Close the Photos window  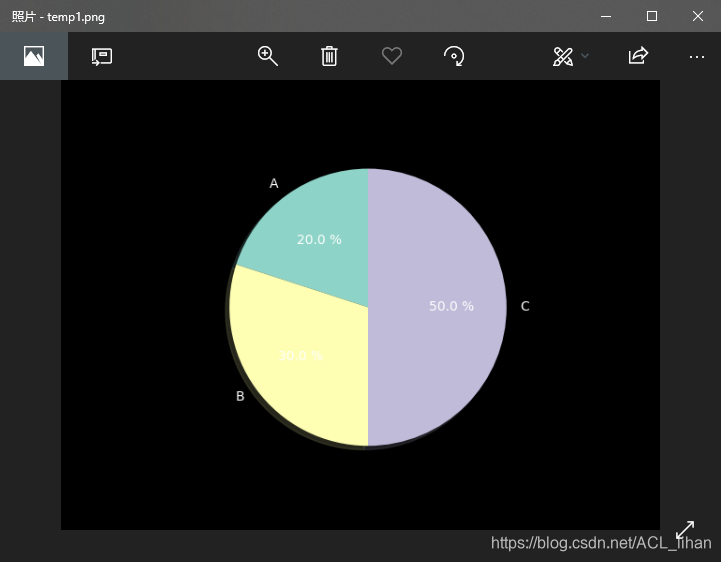click(x=698, y=16)
